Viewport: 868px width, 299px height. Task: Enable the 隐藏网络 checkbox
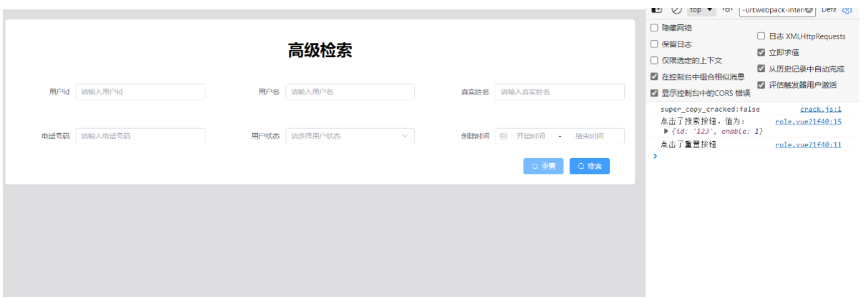654,28
